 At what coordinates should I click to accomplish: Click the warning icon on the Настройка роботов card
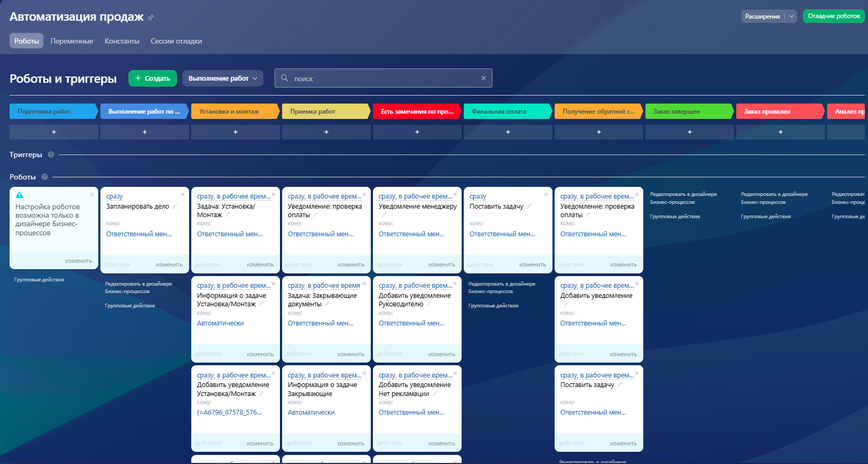[x=20, y=195]
